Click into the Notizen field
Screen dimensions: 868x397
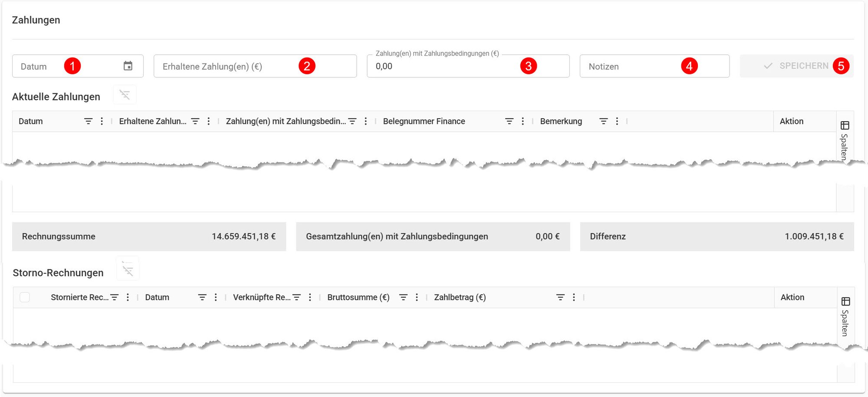(654, 66)
